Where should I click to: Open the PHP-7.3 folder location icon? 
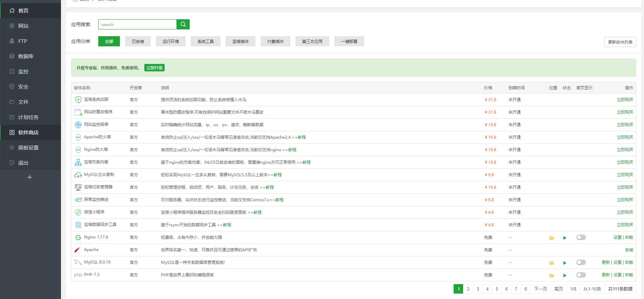click(x=552, y=275)
